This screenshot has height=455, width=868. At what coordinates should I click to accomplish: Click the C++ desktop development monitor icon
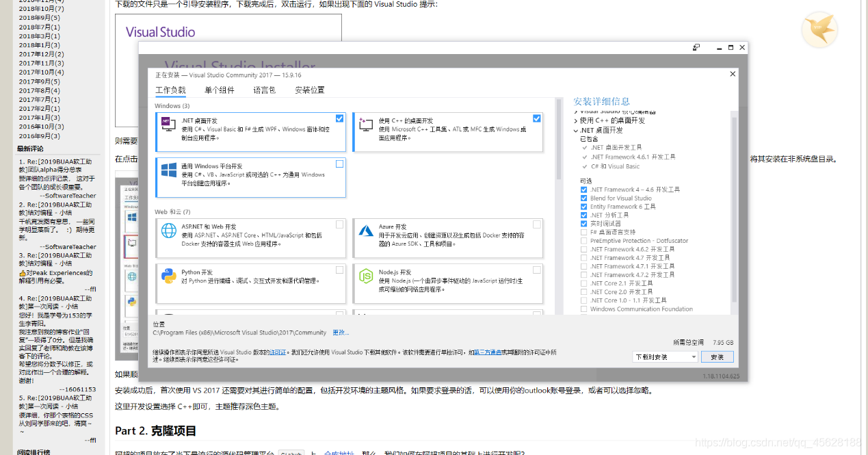(366, 124)
